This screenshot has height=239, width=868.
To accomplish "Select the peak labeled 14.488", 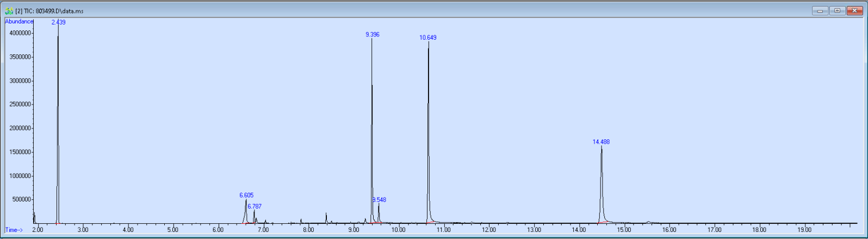I will pyautogui.click(x=601, y=142).
